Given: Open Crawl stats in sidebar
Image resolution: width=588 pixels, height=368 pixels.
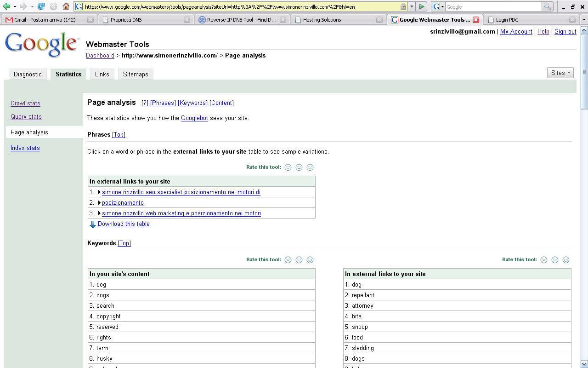Looking at the screenshot, I should [25, 103].
